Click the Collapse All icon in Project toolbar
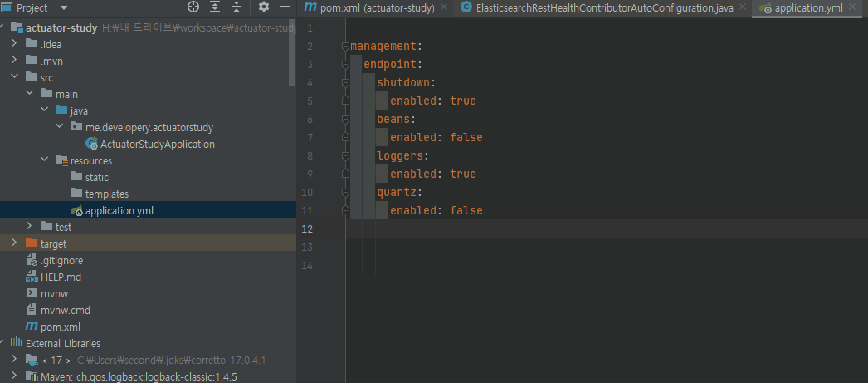Screen dimensions: 868x383 [x=237, y=7]
